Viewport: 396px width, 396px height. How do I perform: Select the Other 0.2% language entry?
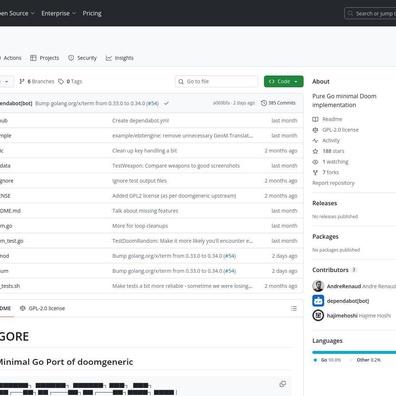pos(365,360)
